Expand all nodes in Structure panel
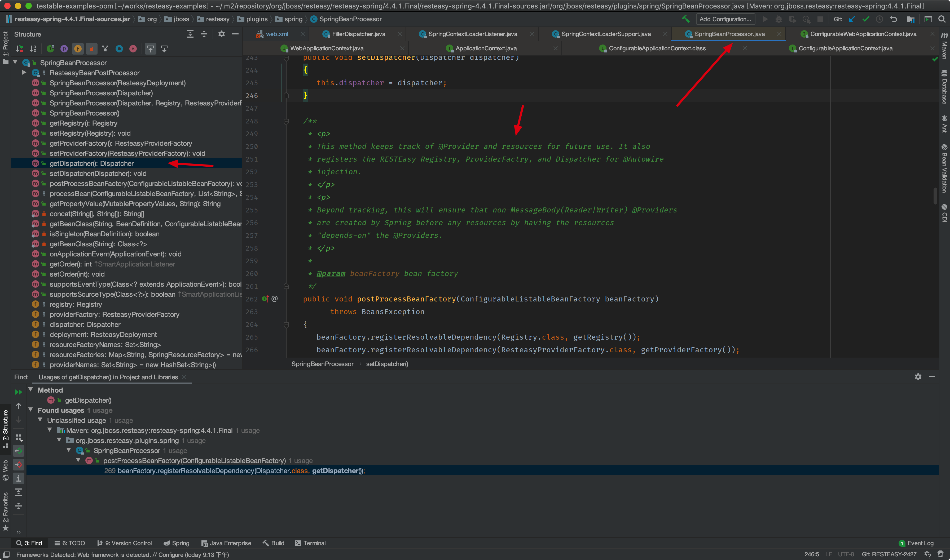This screenshot has height=560, width=950. (190, 34)
